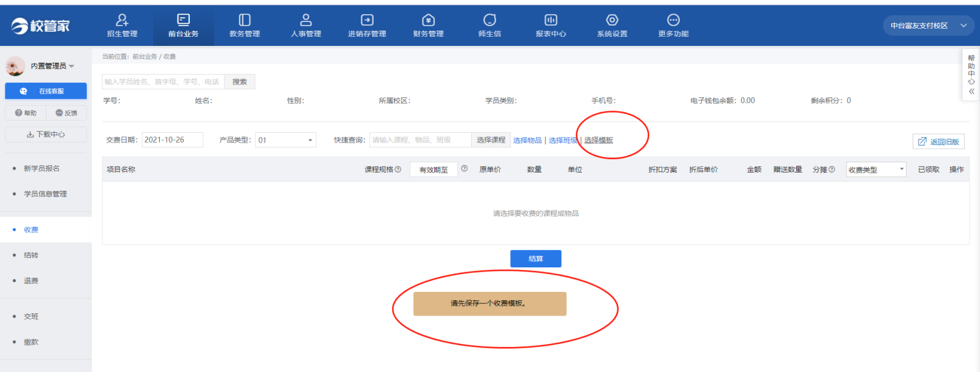Click the 请先保存一个收费模板 toast message
This screenshot has width=980, height=372.
(x=489, y=303)
